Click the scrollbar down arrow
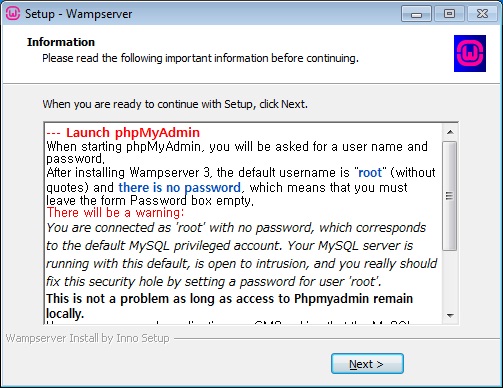503x388 pixels. (x=450, y=315)
